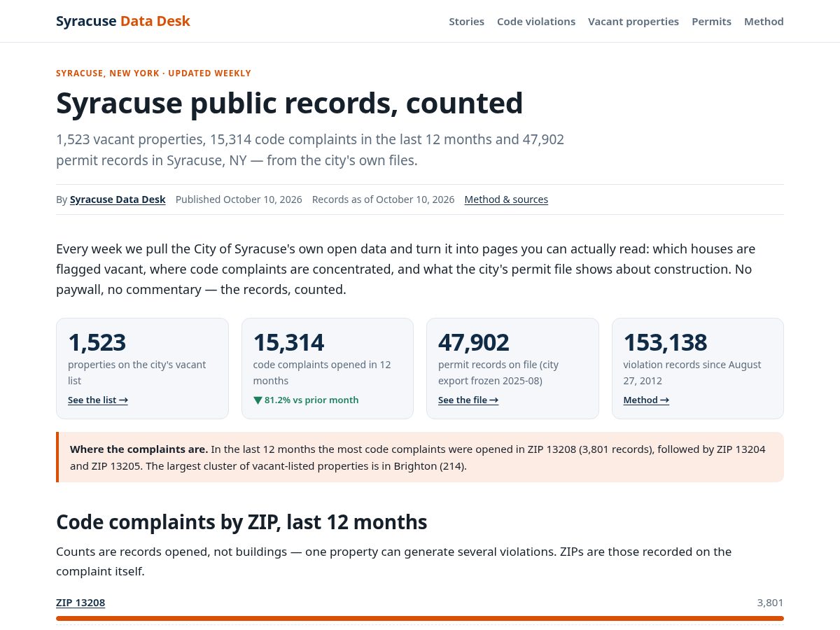840x630 pixels.
Task: Click the Published October 10, 2026 text
Action: click(x=239, y=199)
